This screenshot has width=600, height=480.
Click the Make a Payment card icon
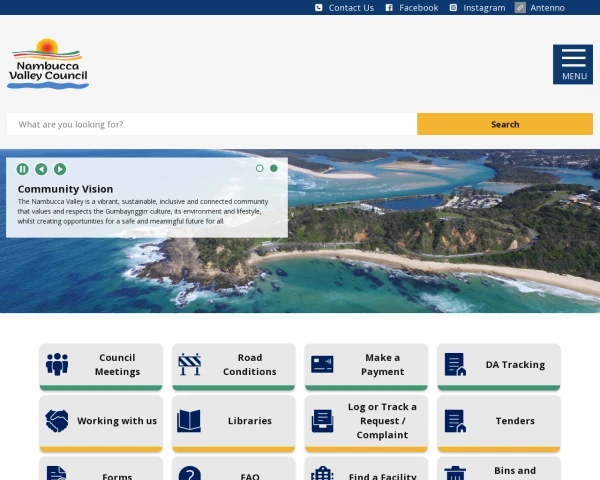[322, 364]
